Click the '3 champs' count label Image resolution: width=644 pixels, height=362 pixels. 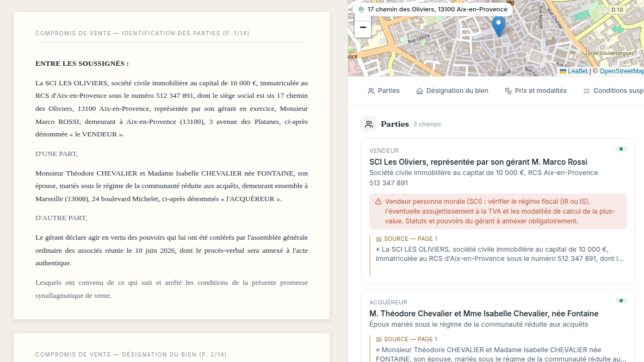[x=427, y=124]
